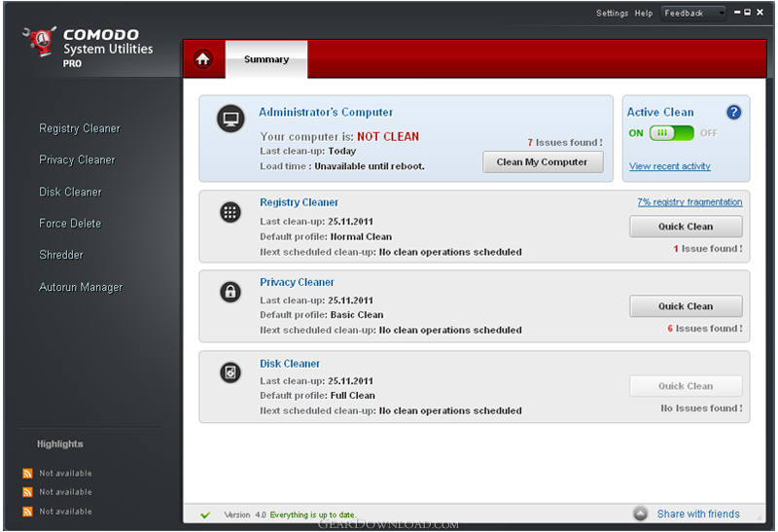This screenshot has height=532, width=778.
Task: Select Shredder in the left sidebar
Action: [x=61, y=255]
